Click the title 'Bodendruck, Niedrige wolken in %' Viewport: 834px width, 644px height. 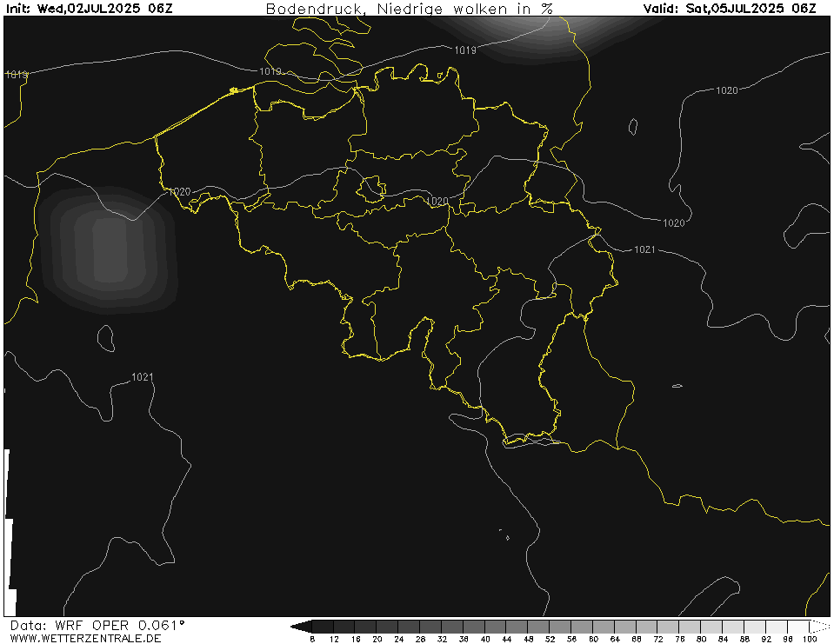point(410,9)
